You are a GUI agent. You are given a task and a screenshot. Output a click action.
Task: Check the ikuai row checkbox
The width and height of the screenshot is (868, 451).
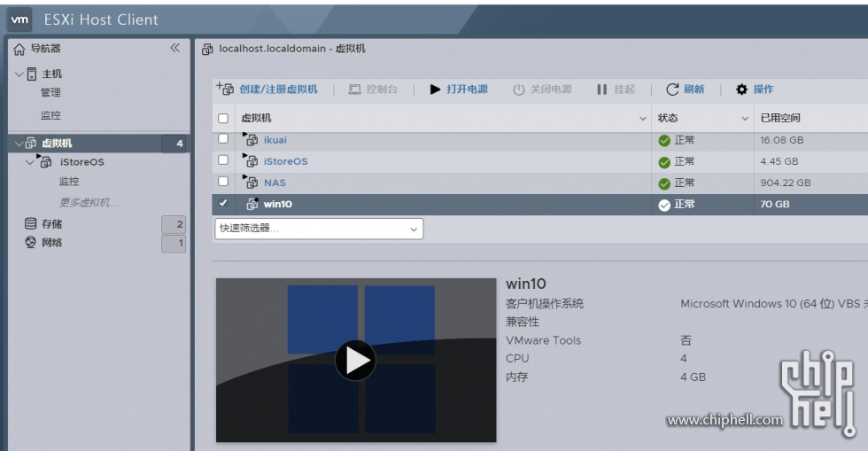(223, 138)
